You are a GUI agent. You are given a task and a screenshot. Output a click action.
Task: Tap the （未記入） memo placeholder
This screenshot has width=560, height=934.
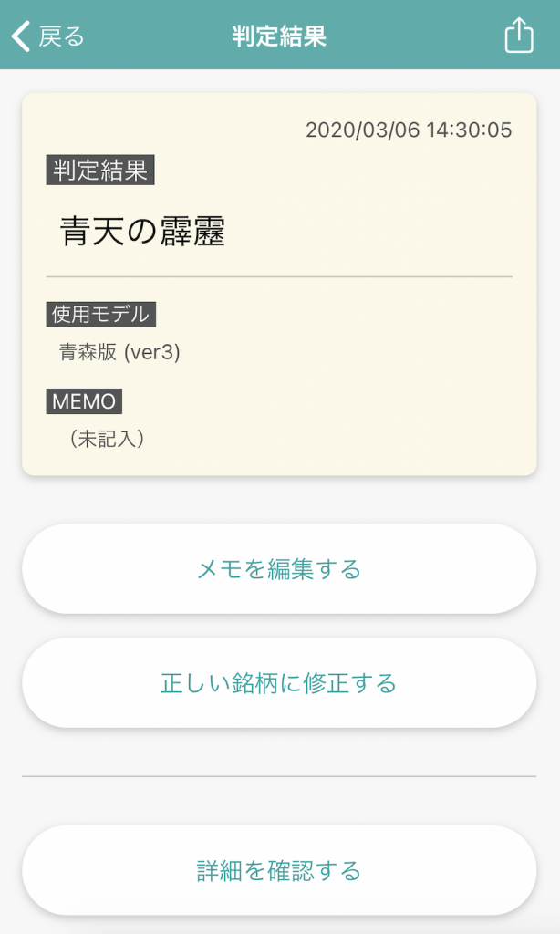pyautogui.click(x=108, y=439)
